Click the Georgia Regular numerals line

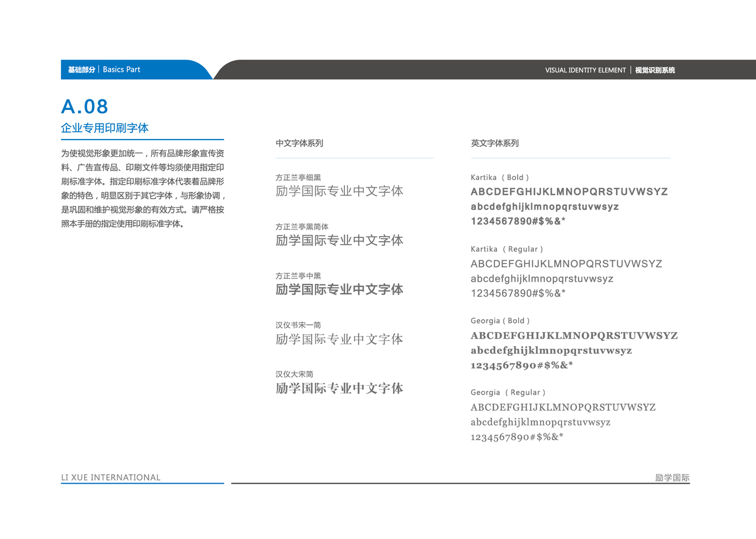[x=517, y=437]
